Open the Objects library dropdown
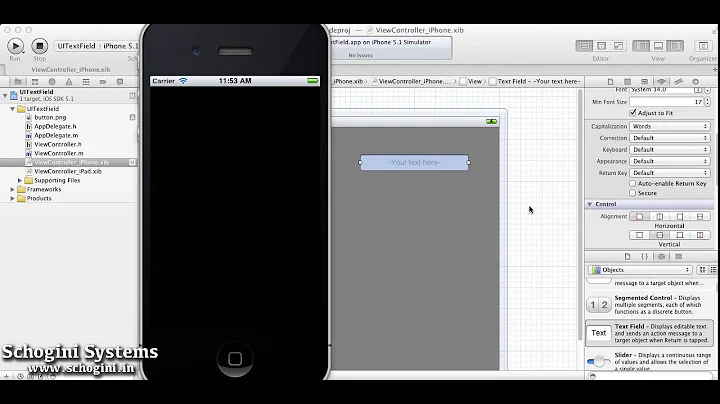The width and height of the screenshot is (720, 404). click(641, 270)
